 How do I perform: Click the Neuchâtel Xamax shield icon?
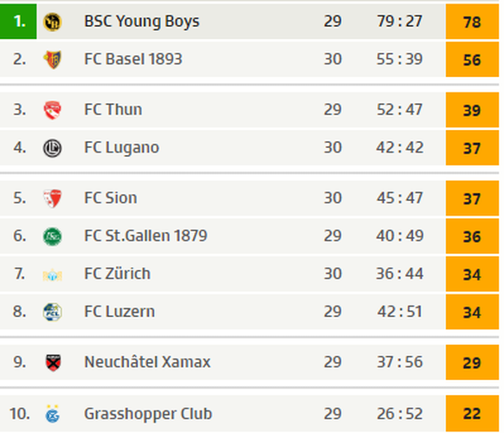tap(53, 363)
